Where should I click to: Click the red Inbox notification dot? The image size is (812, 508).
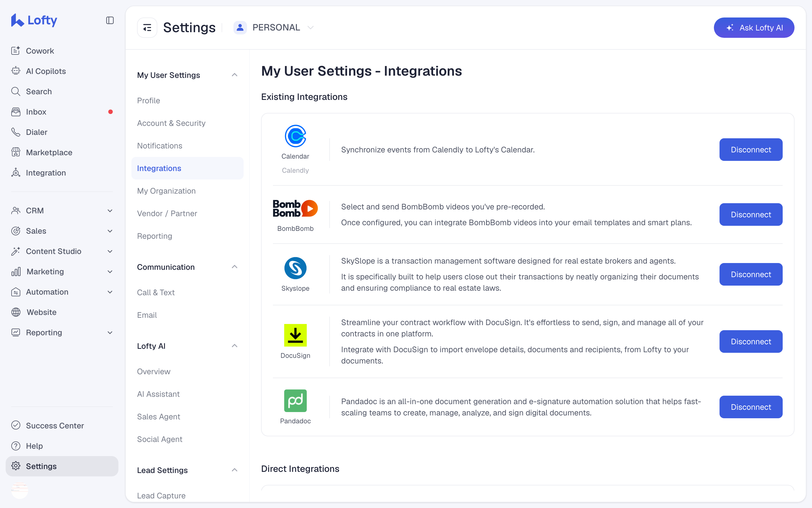111,111
